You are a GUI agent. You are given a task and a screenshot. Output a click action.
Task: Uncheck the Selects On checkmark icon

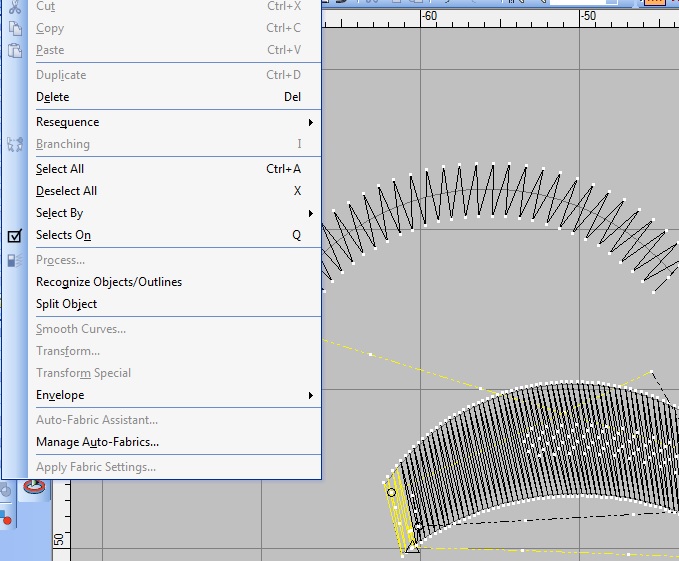[x=14, y=236]
